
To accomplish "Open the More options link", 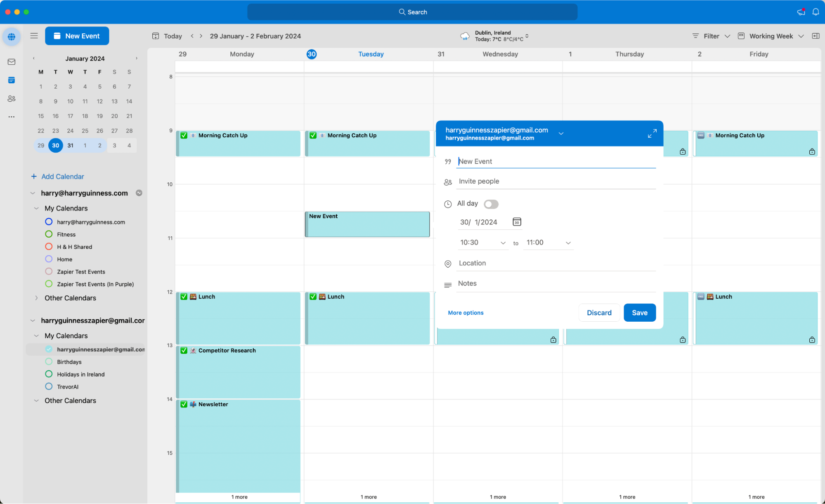I will pyautogui.click(x=466, y=313).
